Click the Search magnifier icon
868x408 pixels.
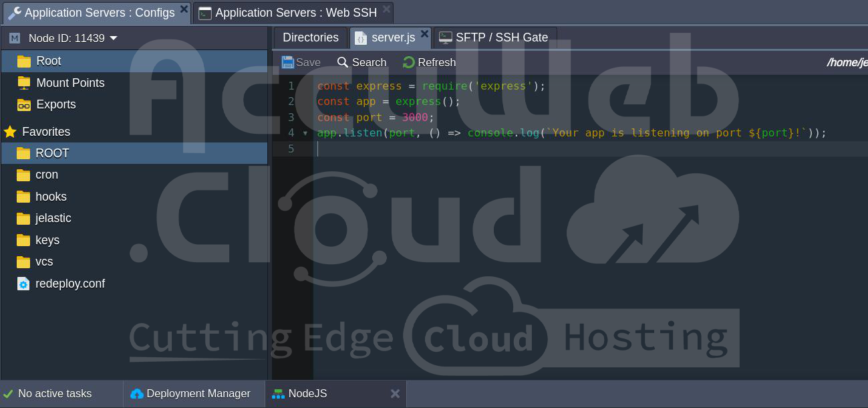(x=343, y=62)
